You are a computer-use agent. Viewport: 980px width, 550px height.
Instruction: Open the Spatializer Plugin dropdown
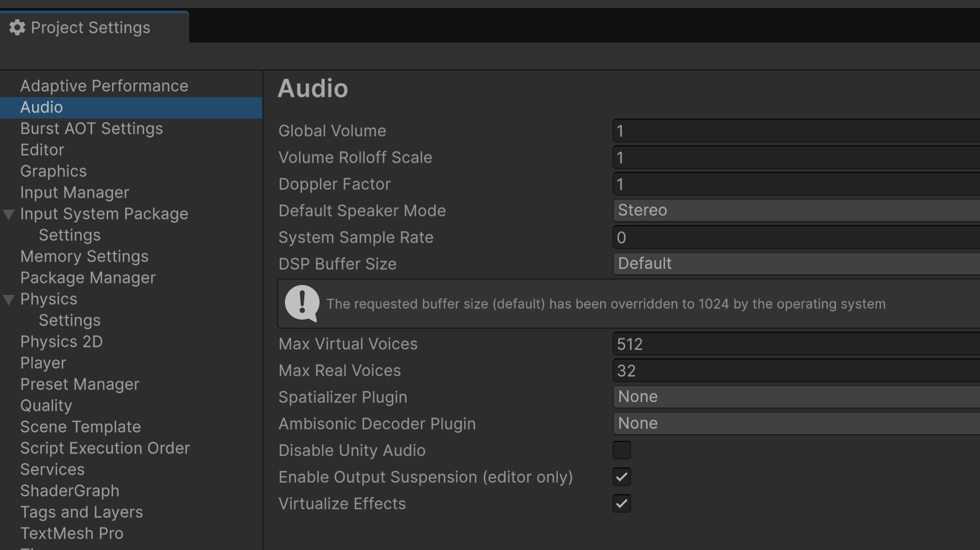point(796,397)
